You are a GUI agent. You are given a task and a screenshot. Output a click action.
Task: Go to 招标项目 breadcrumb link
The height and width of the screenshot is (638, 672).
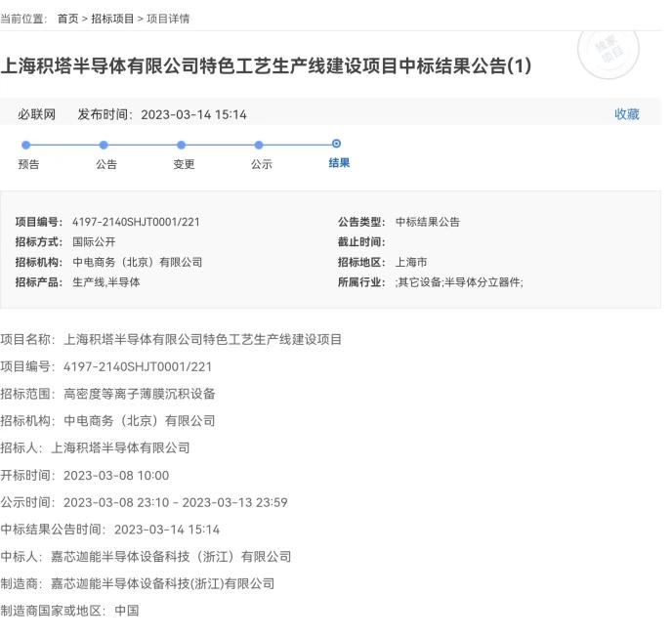click(112, 19)
